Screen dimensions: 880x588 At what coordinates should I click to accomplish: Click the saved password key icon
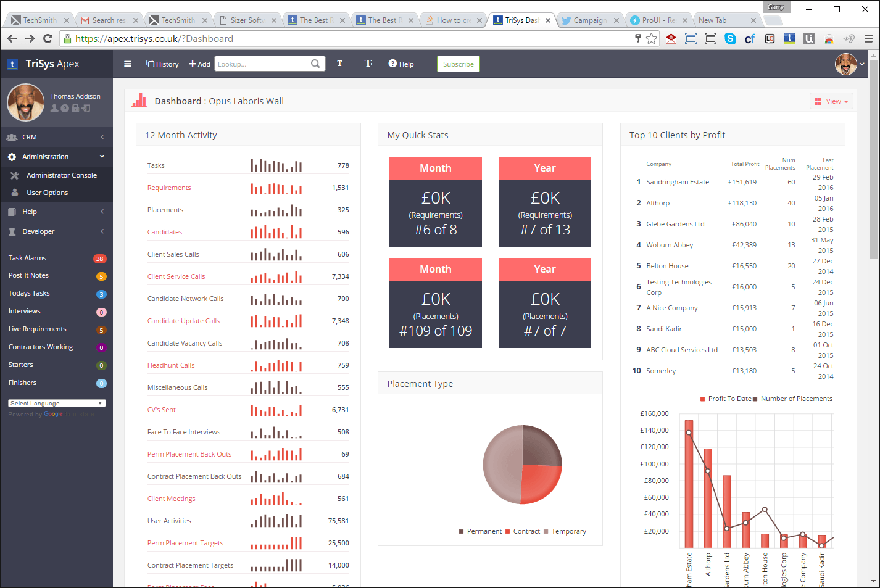tap(638, 38)
